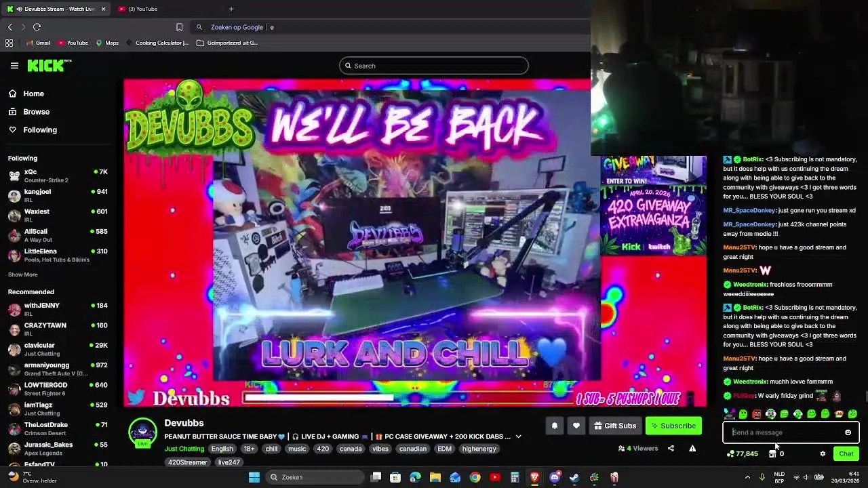Image resolution: width=868 pixels, height=488 pixels.
Task: Select the English tag
Action: click(x=222, y=449)
